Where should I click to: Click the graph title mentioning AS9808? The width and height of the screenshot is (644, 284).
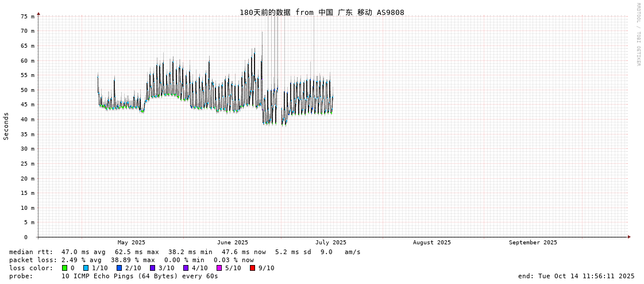tap(322, 13)
